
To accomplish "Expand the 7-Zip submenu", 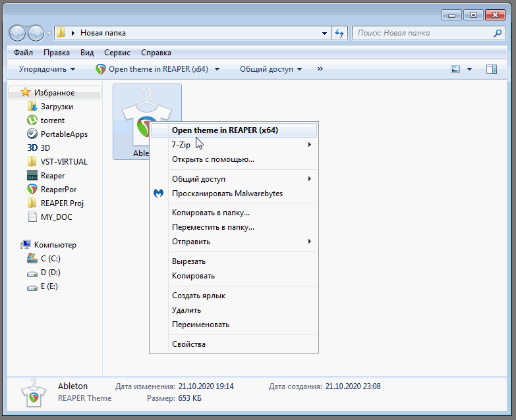I will pos(234,145).
